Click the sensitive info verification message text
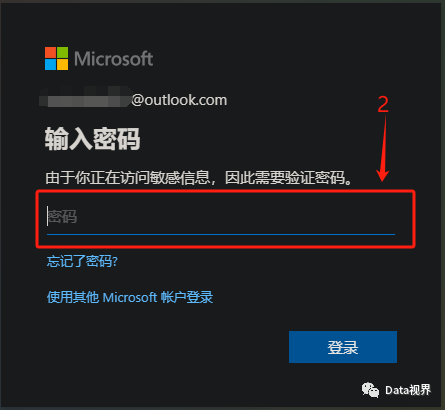Image resolution: width=445 pixels, height=410 pixels. tap(199, 178)
